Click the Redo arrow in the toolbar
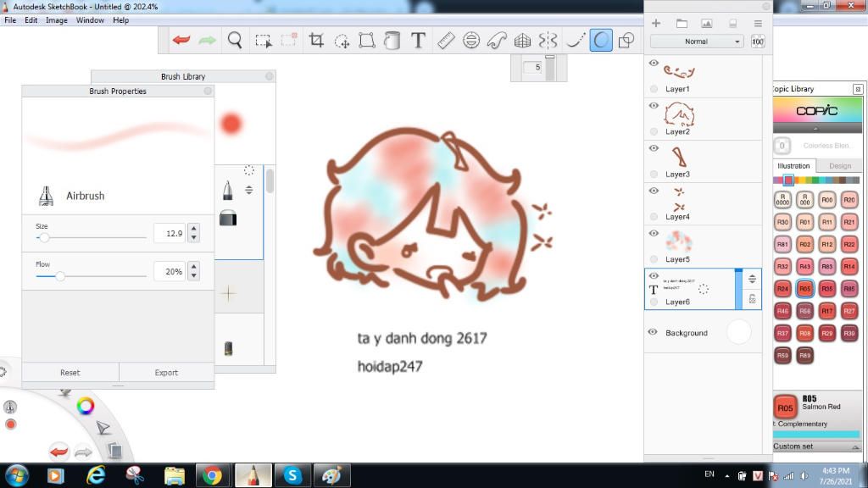868x488 pixels. pyautogui.click(x=207, y=40)
